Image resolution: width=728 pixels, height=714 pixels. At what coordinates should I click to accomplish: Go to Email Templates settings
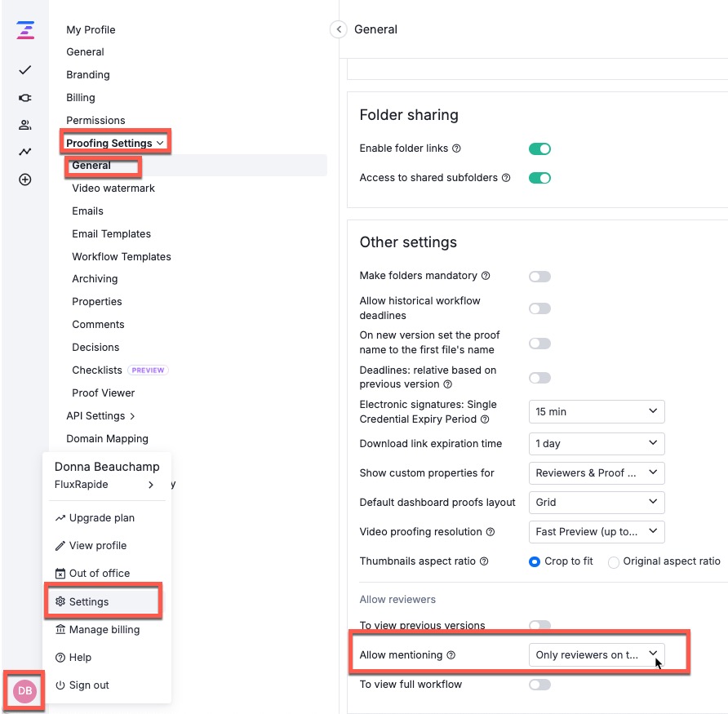(x=111, y=233)
